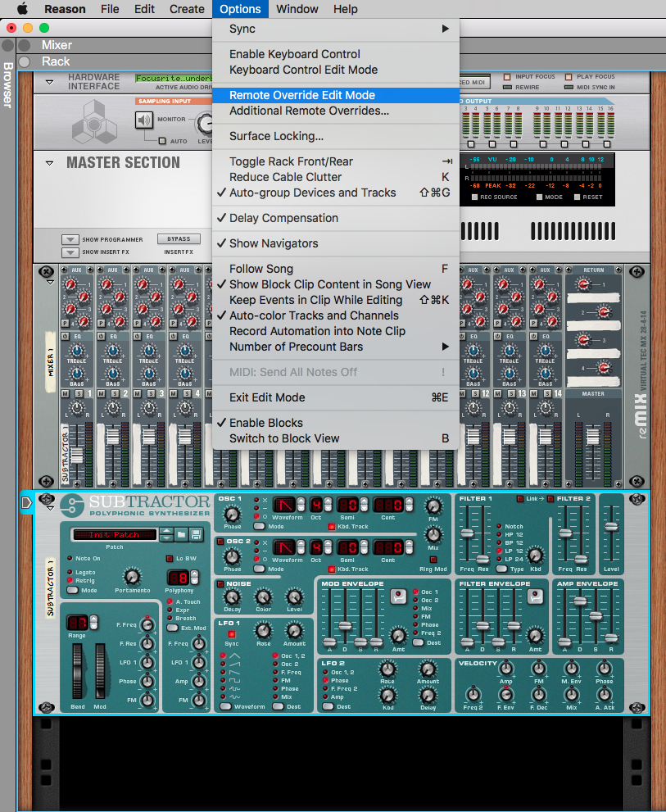The width and height of the screenshot is (666, 812).
Task: Step through patches using patch arrow buttons
Action: 166,534
